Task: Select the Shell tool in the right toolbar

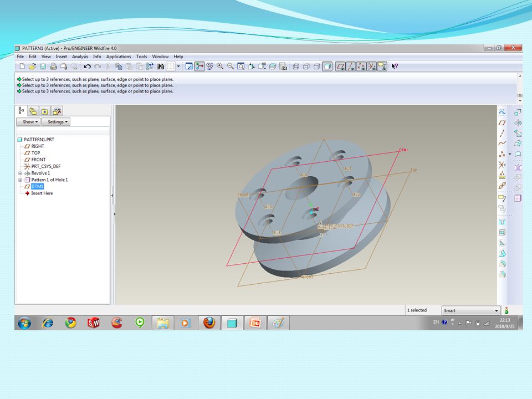Action: 502,232
